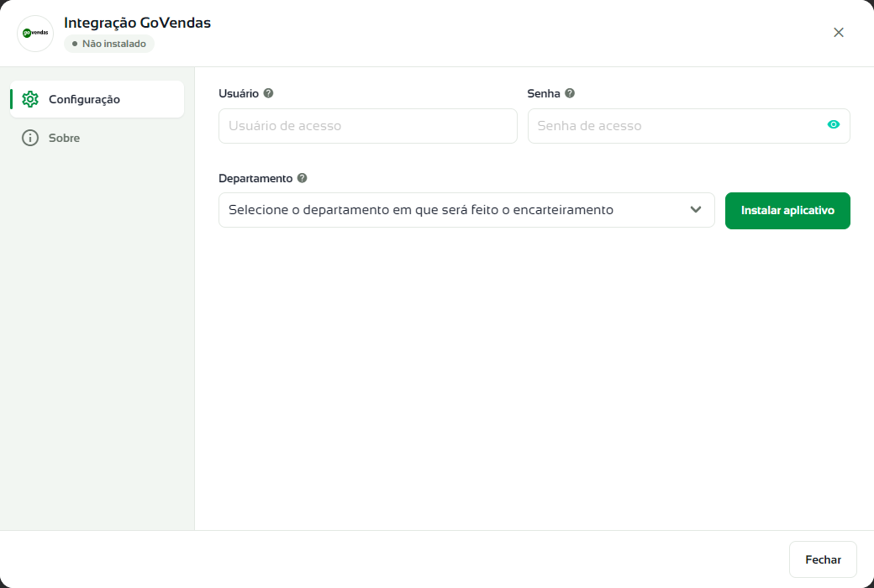Viewport: 874px width, 588px height.
Task: Click the GoVendas logo icon
Action: (35, 34)
